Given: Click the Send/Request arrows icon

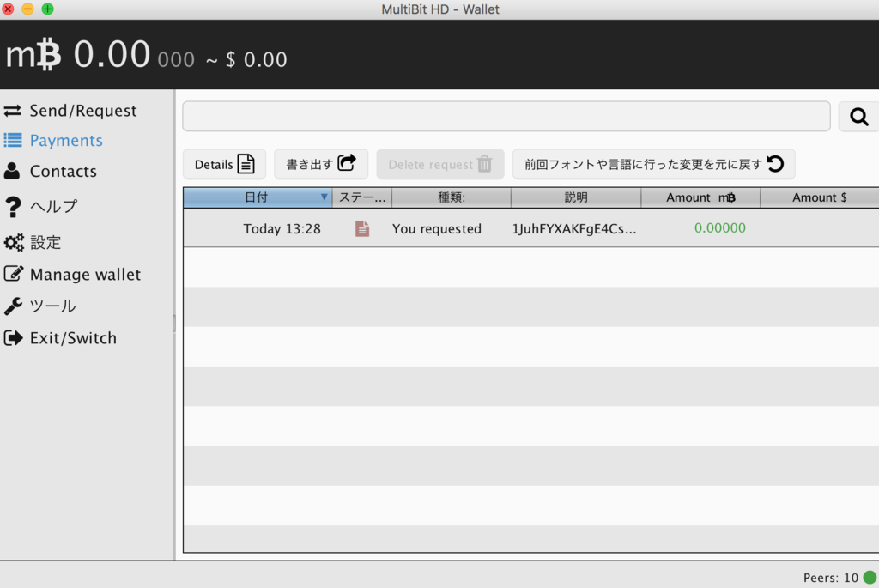Looking at the screenshot, I should pyautogui.click(x=15, y=110).
